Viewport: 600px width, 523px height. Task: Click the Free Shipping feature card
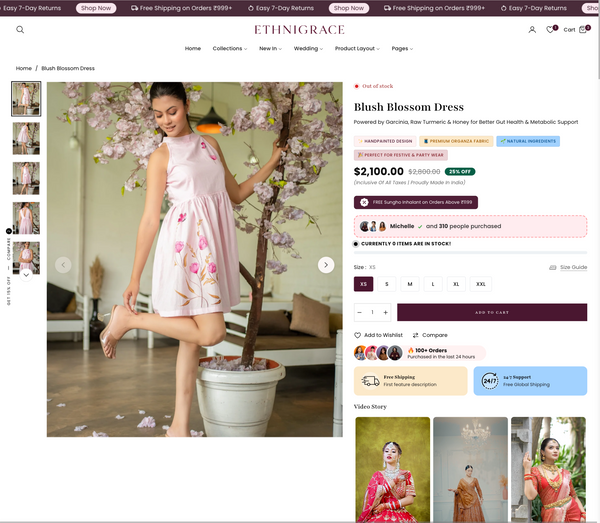411,381
